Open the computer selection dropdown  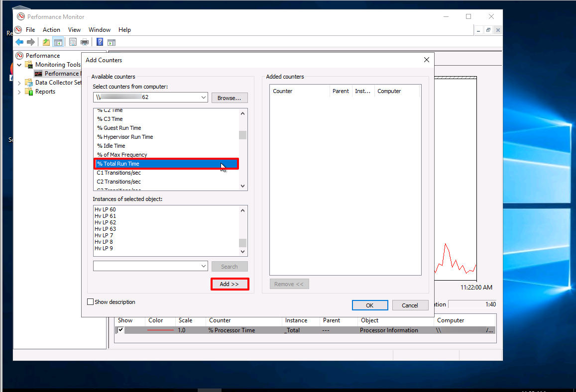[204, 98]
